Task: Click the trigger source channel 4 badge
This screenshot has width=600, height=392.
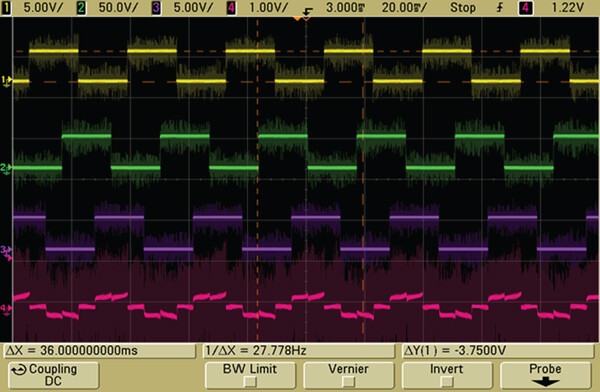Action: [x=526, y=8]
